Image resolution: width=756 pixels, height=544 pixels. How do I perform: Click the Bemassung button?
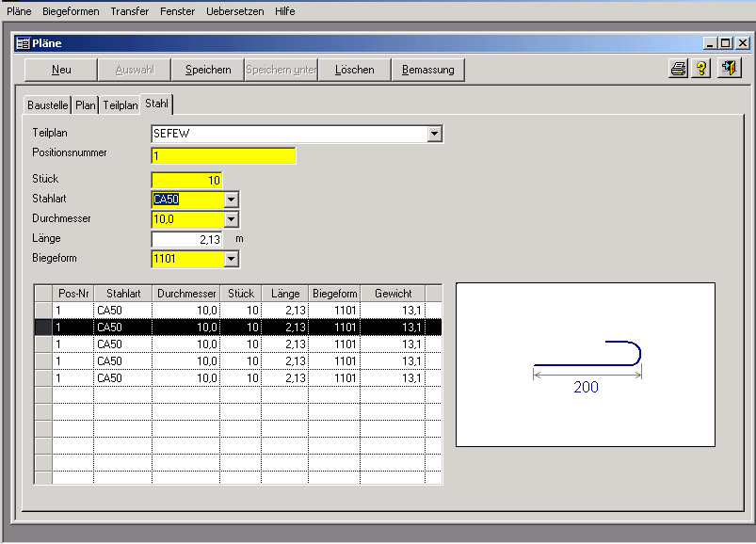pyautogui.click(x=427, y=70)
